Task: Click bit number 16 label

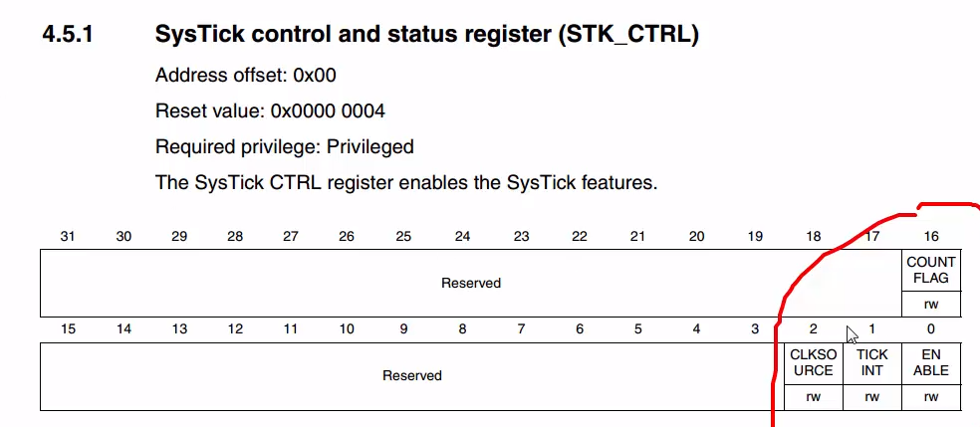Action: coord(930,236)
